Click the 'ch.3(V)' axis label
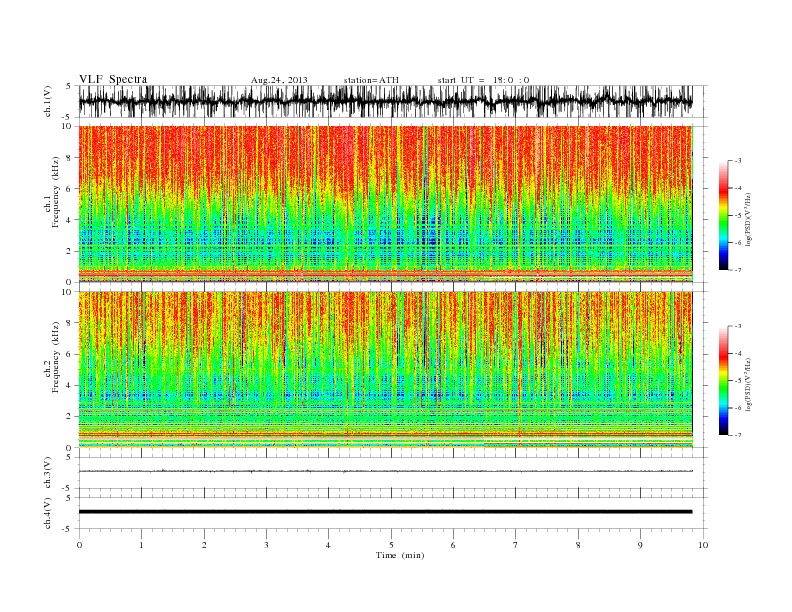The width and height of the screenshot is (792, 612). (48, 472)
